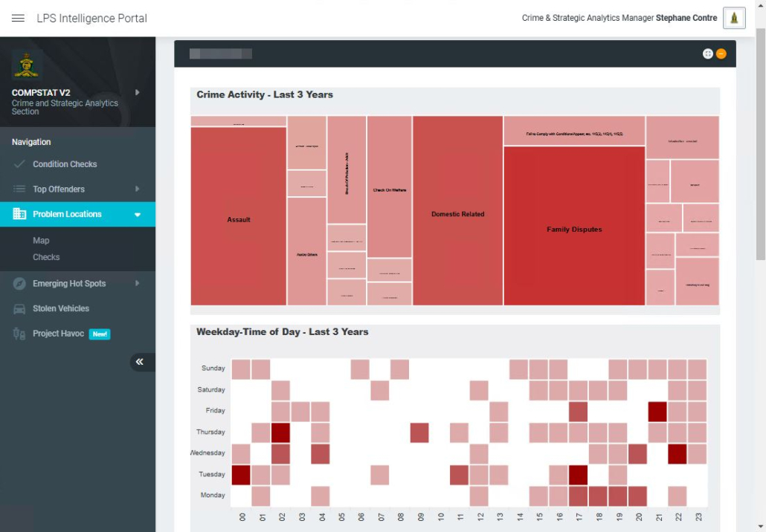Collapse the Problem Locations dropdown arrow
The height and width of the screenshot is (532, 766).
pyautogui.click(x=137, y=215)
